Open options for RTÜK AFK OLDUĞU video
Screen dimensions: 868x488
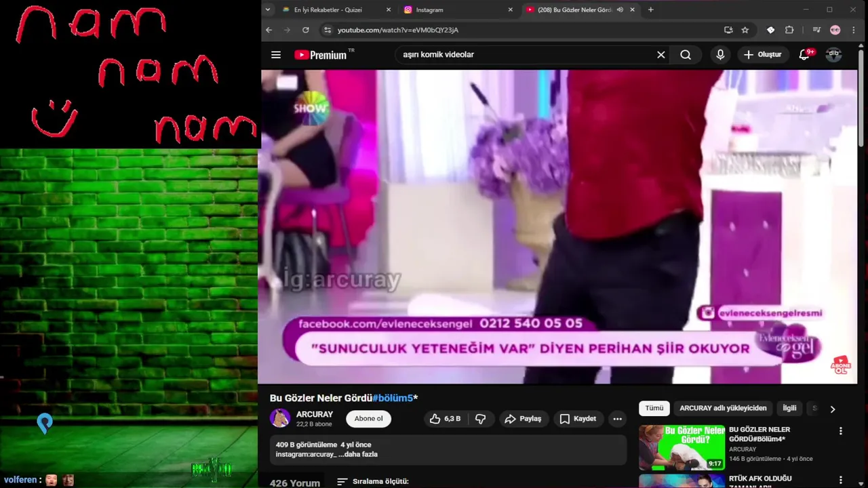click(841, 481)
